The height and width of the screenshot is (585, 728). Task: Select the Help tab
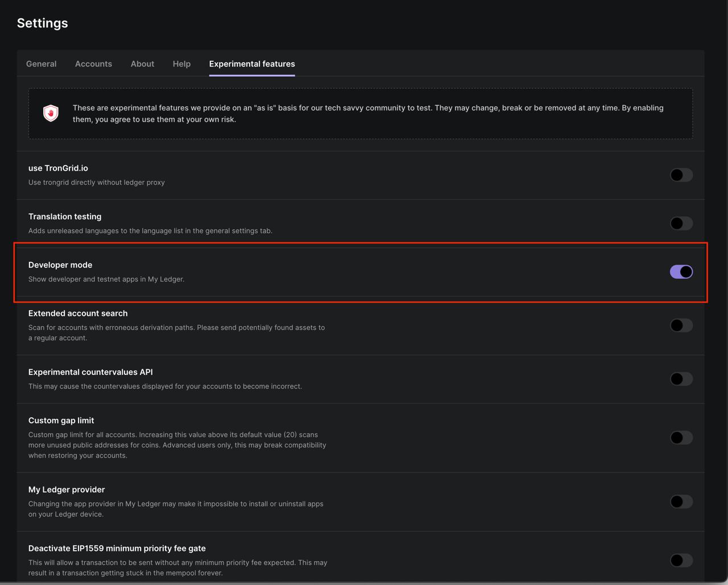tap(181, 64)
